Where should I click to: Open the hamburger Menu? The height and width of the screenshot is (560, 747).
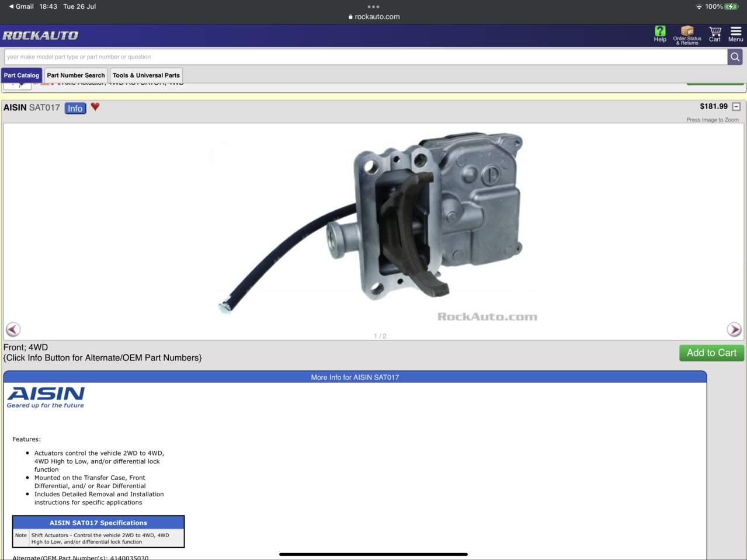(x=736, y=34)
